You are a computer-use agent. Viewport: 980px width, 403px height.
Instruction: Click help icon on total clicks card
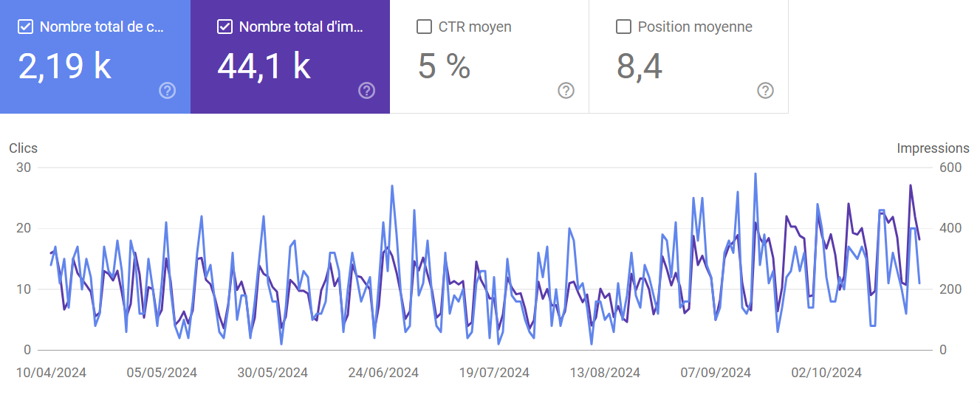pyautogui.click(x=168, y=91)
